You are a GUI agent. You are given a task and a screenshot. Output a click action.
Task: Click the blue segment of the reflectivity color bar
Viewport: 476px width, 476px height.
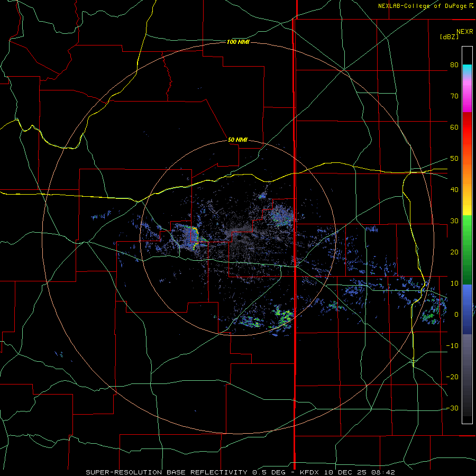(467, 309)
